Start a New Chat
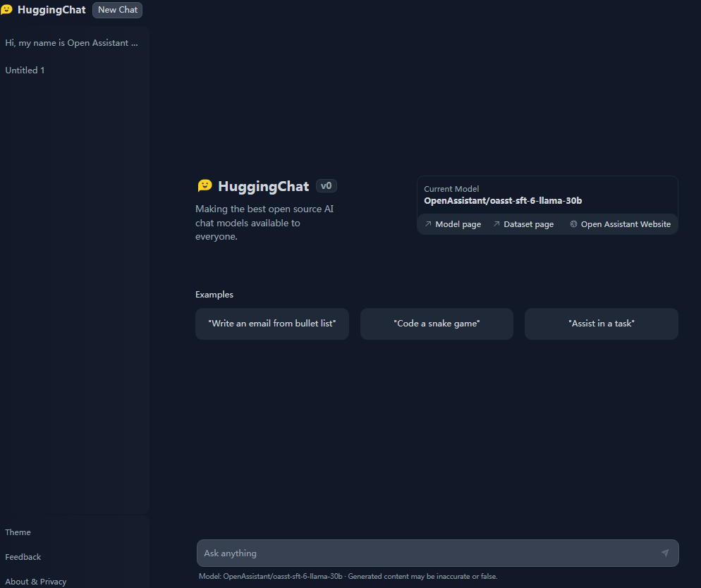This screenshot has height=588, width=701. tap(118, 10)
